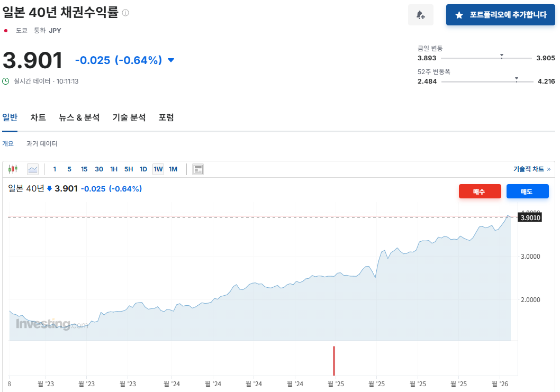Open the news-on-chart panel icon

click(x=198, y=169)
